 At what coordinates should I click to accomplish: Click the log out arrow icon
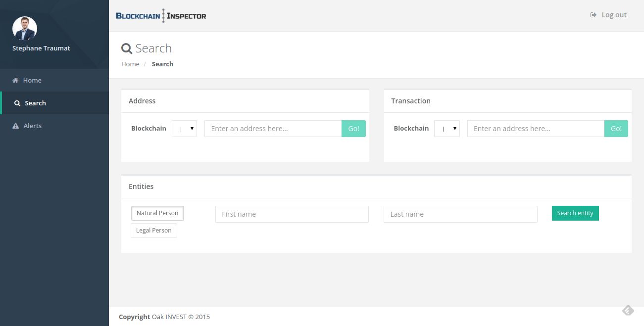point(593,15)
